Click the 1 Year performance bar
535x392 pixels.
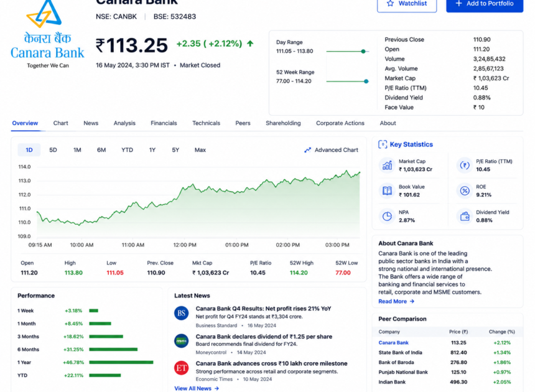(x=121, y=362)
